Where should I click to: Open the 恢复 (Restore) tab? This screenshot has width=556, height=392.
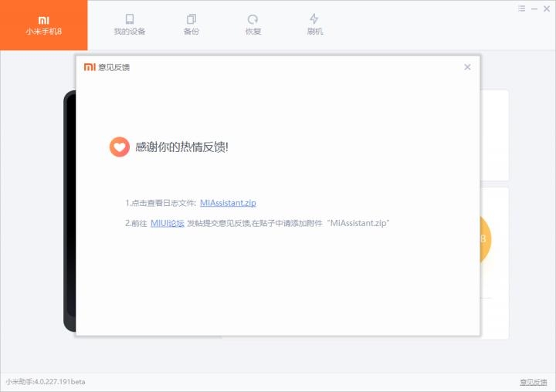pos(253,25)
